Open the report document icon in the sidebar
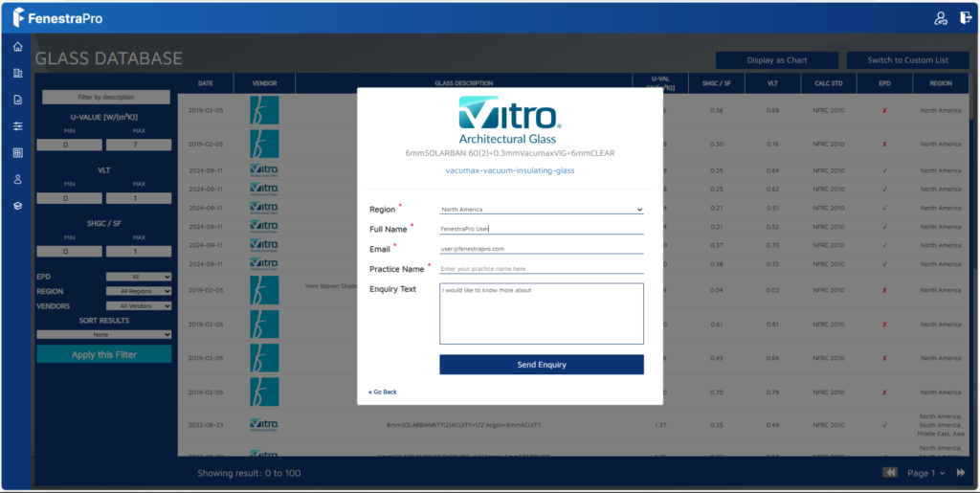980x493 pixels. pyautogui.click(x=17, y=100)
